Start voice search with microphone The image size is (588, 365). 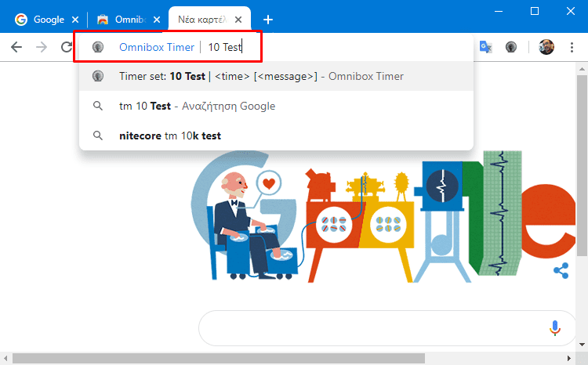pyautogui.click(x=555, y=328)
